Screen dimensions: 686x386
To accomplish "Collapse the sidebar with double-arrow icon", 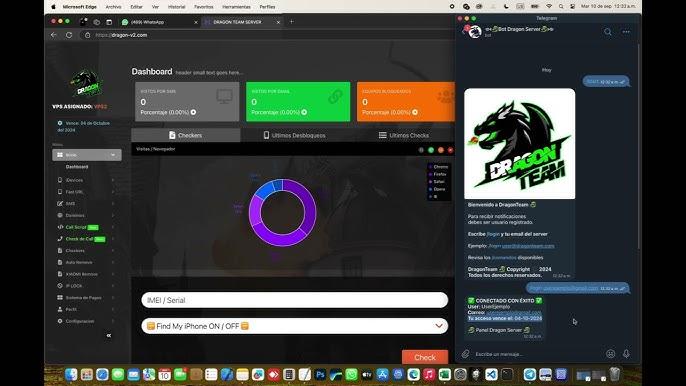I will point(108,336).
